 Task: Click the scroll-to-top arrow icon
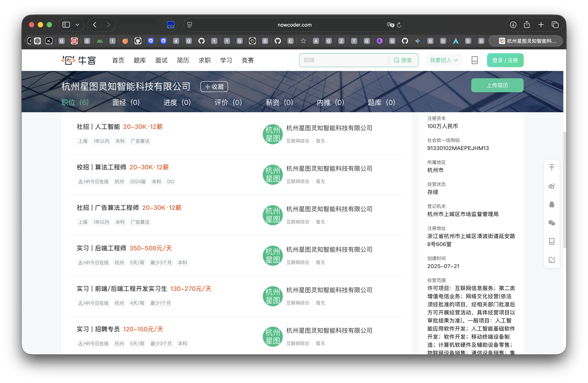(x=551, y=167)
